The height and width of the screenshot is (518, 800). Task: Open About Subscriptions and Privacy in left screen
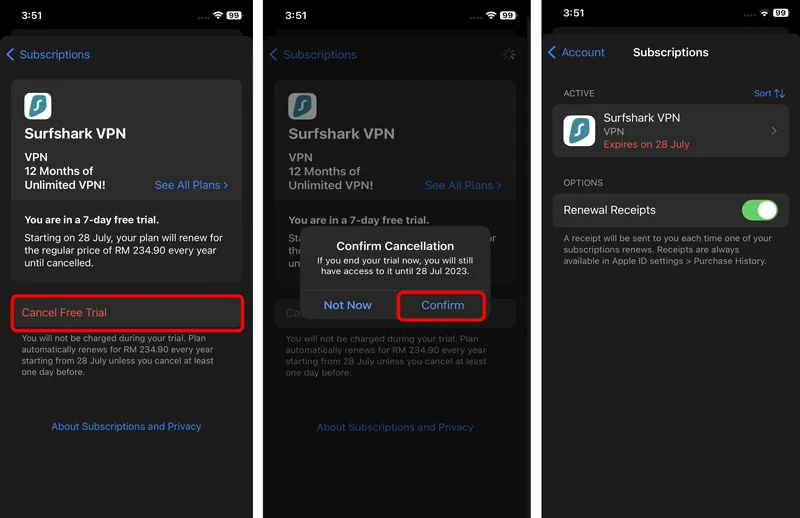(x=126, y=427)
